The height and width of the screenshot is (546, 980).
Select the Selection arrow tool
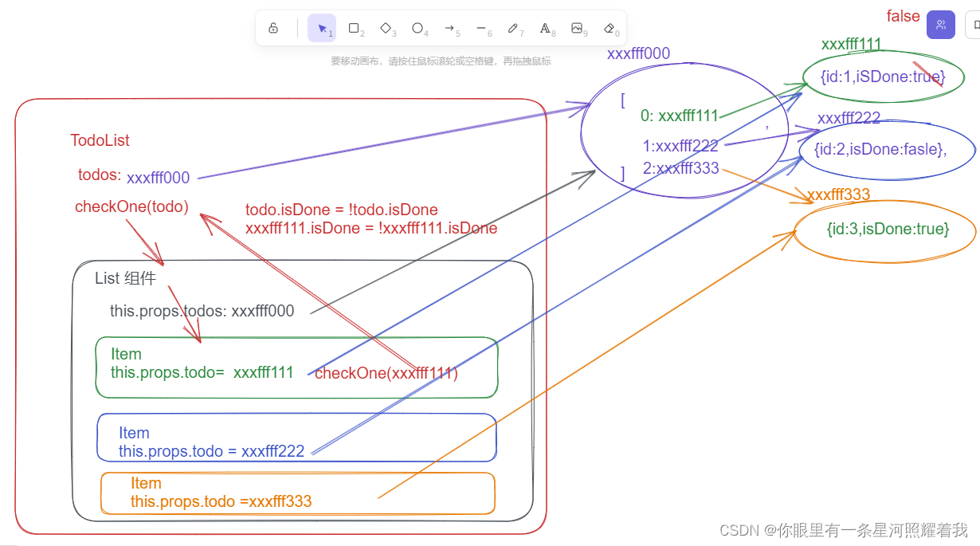pos(322,28)
